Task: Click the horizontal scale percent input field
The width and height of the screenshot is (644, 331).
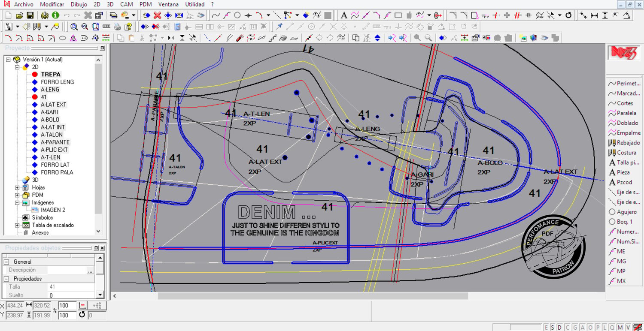Action: [x=67, y=305]
